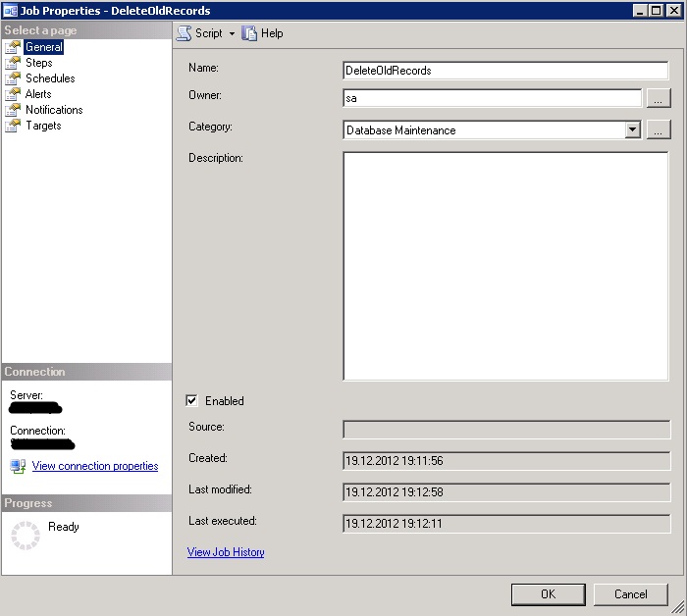Click the Alerts page icon

13,94
